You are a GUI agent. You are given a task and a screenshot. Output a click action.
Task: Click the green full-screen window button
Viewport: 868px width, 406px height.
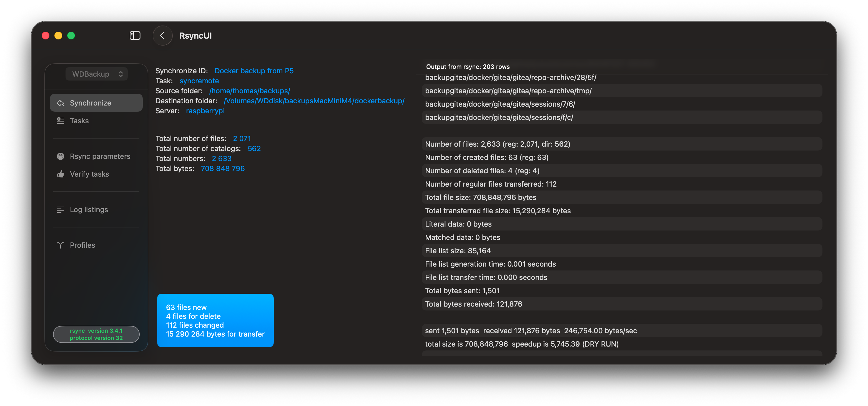[x=71, y=35]
